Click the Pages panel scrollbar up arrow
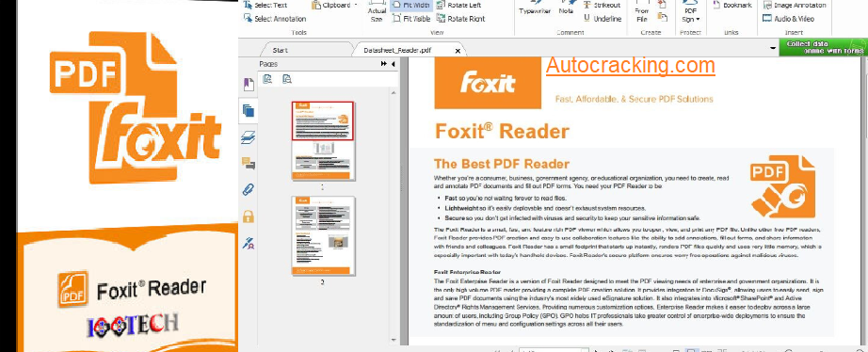Screen dimensions: 868x352 pos(394,92)
